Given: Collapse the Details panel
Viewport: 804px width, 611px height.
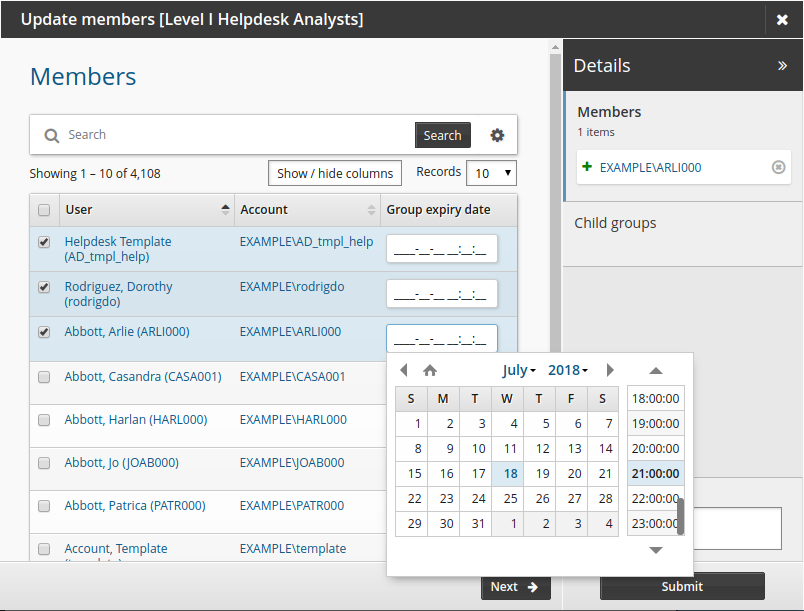Looking at the screenshot, I should pos(782,66).
